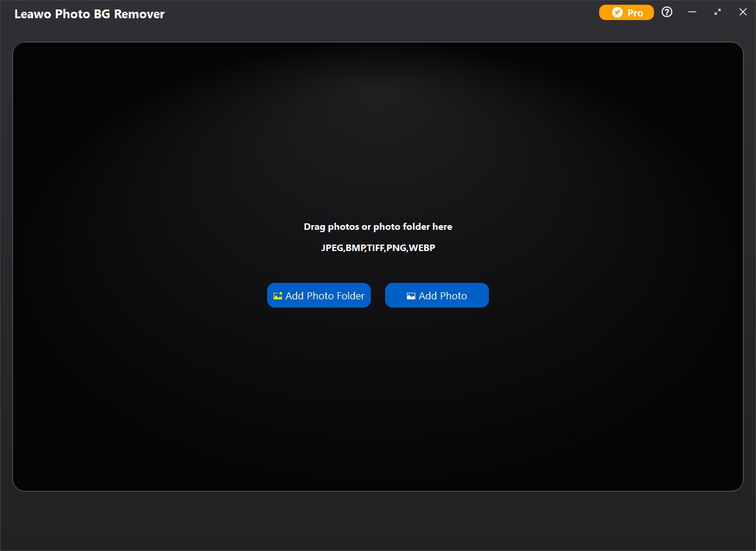Click the "Pro" text label
This screenshot has width=756, height=551.
point(635,13)
